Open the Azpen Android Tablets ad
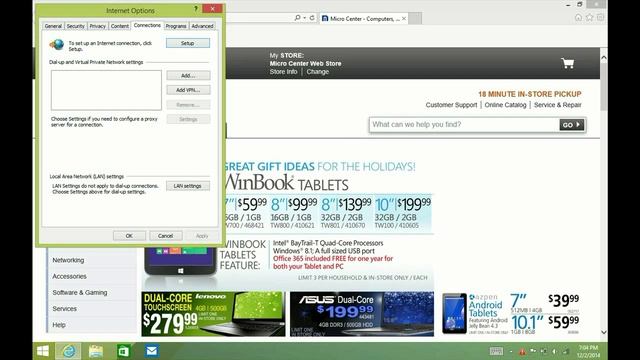Screen dimensions: 640x360 (511, 314)
